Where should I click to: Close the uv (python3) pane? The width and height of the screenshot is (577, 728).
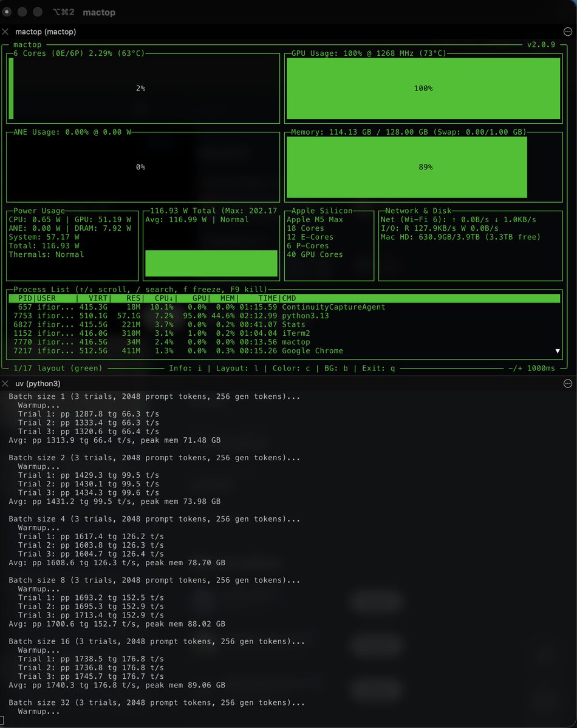coord(5,384)
